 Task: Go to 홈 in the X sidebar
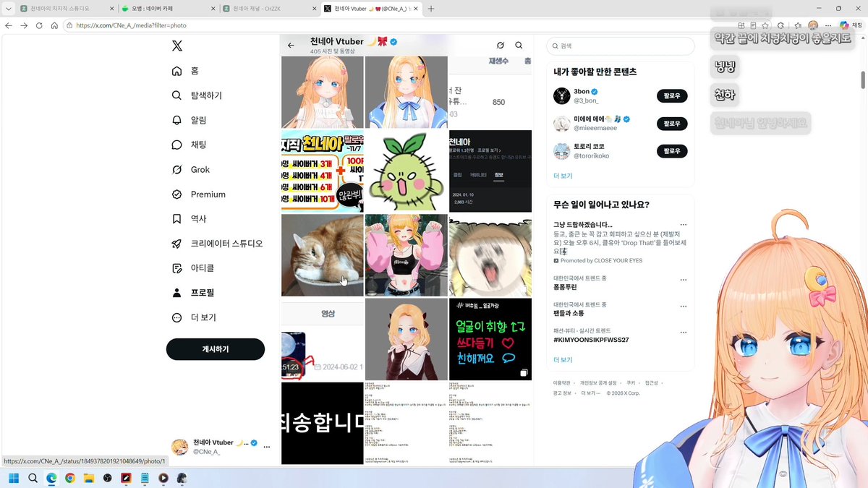(x=185, y=71)
